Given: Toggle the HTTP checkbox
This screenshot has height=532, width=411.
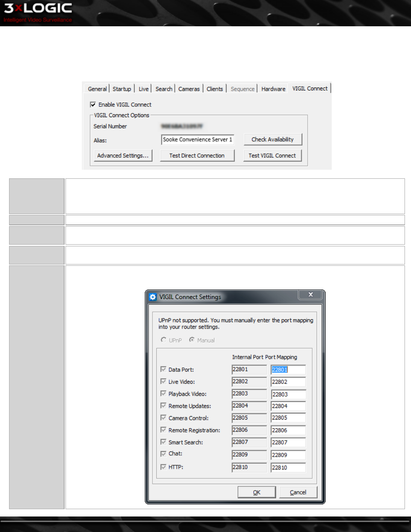Looking at the screenshot, I should (163, 467).
